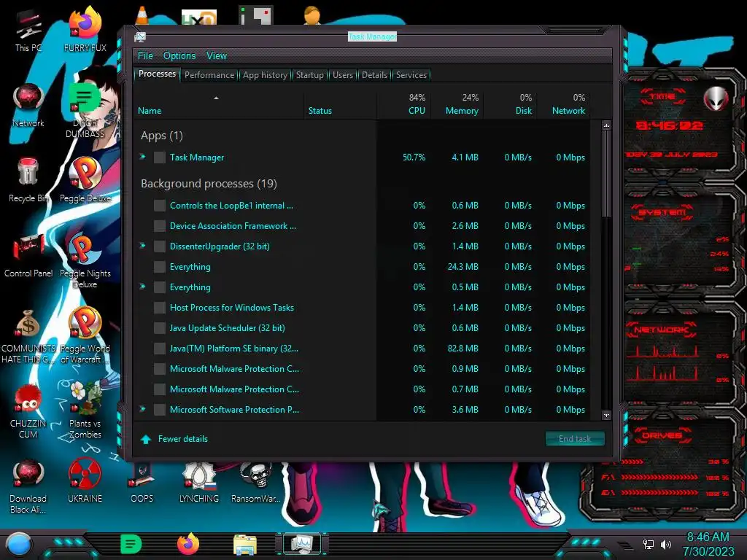Screen dimensions: 747x560
Task: Open the Control Panel desktop icon
Action: coord(28,256)
